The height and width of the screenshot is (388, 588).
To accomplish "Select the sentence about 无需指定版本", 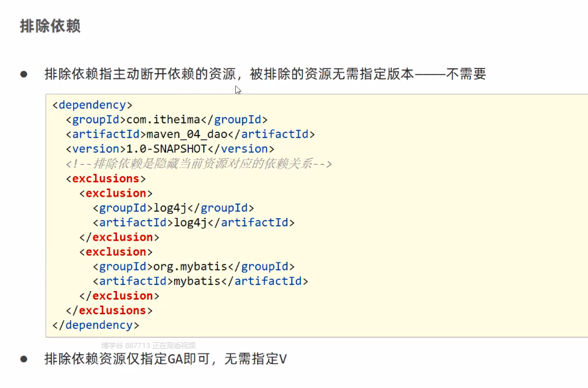I will 265,74.
